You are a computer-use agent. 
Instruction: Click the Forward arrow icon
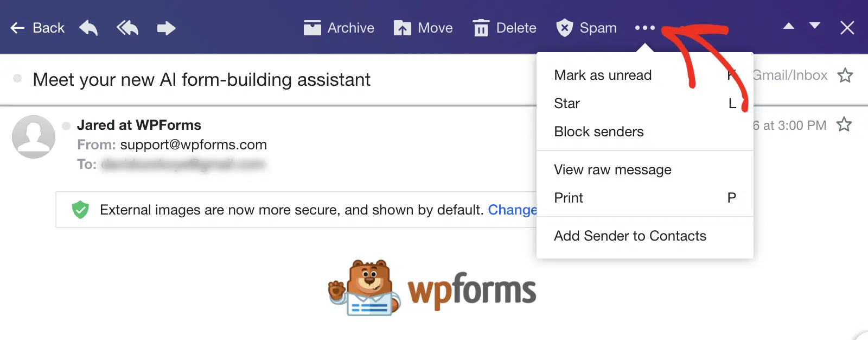166,28
